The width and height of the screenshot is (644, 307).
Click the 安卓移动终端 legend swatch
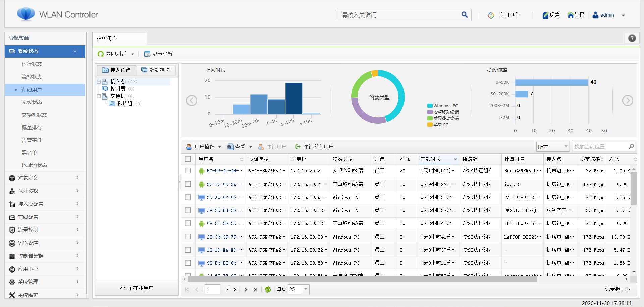coord(430,112)
